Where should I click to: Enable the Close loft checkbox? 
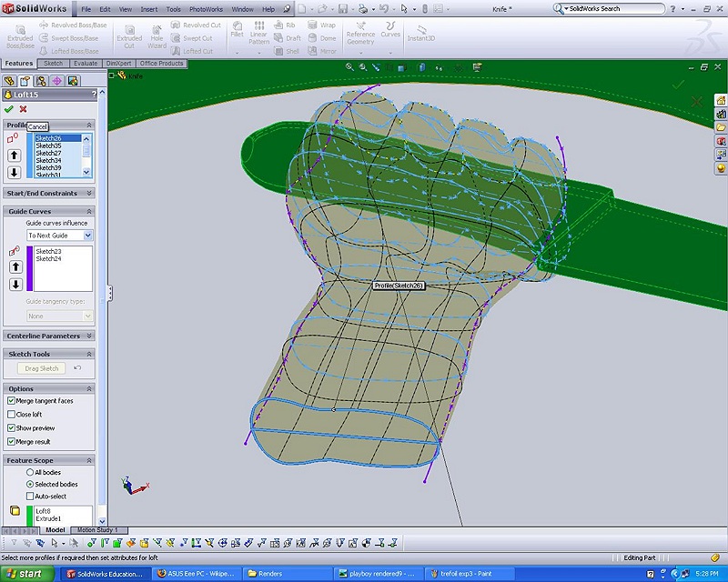click(11, 415)
